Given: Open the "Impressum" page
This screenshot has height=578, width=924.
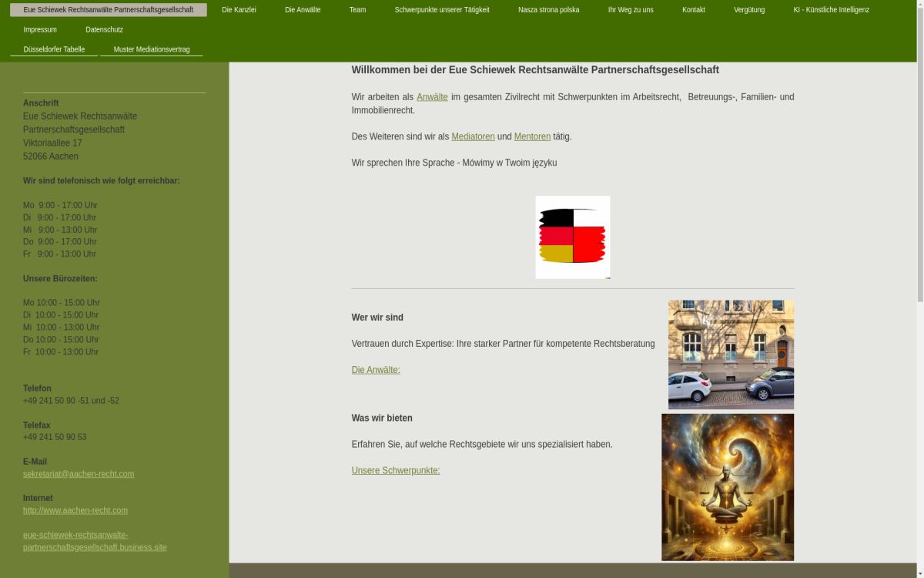Looking at the screenshot, I should point(39,29).
